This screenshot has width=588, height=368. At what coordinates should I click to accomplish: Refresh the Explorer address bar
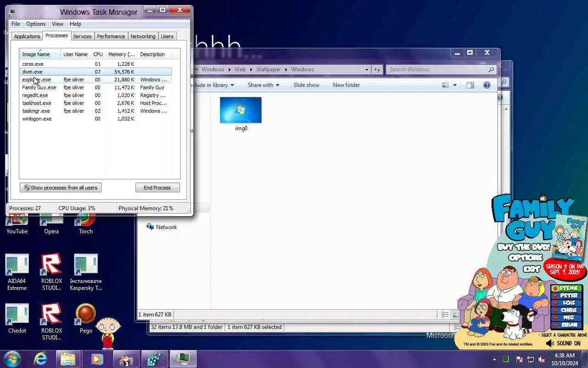click(x=377, y=69)
